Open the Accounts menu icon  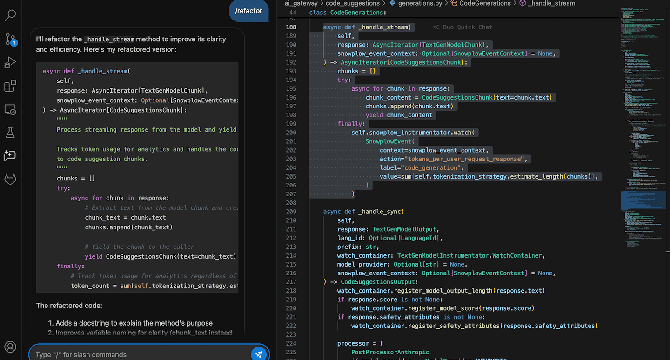tap(10, 347)
